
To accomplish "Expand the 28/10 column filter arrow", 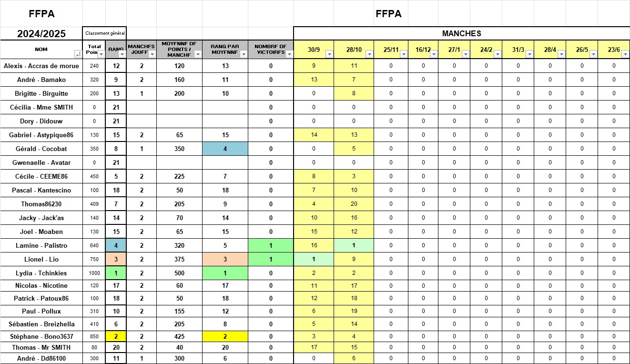I will click(369, 54).
